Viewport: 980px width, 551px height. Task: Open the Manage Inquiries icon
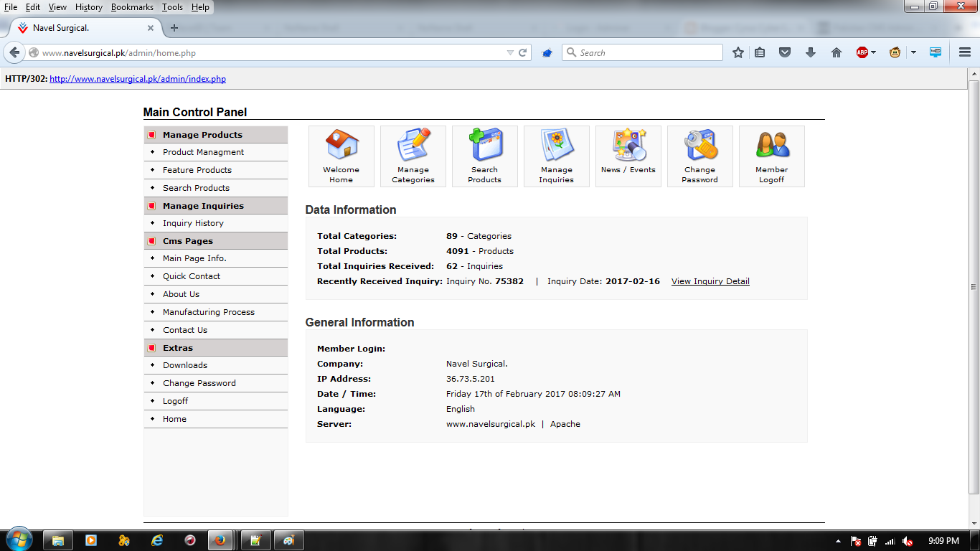(556, 156)
